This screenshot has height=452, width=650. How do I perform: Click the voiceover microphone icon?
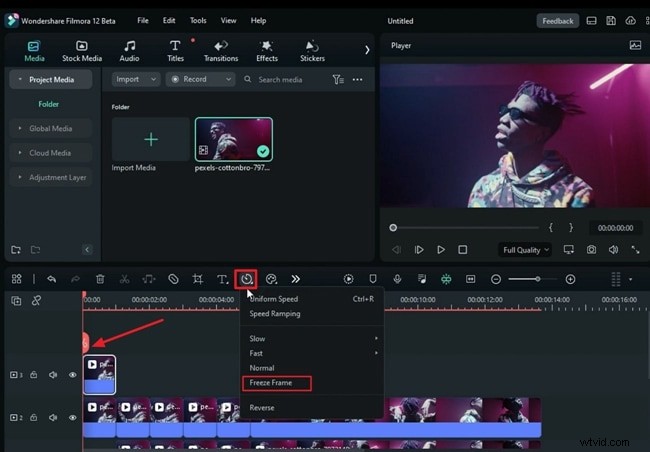tap(397, 279)
